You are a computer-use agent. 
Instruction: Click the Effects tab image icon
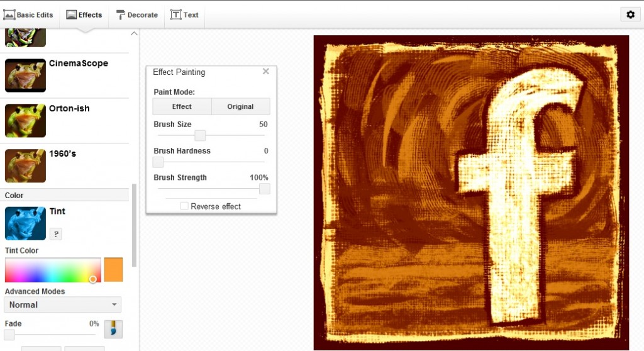pos(72,15)
